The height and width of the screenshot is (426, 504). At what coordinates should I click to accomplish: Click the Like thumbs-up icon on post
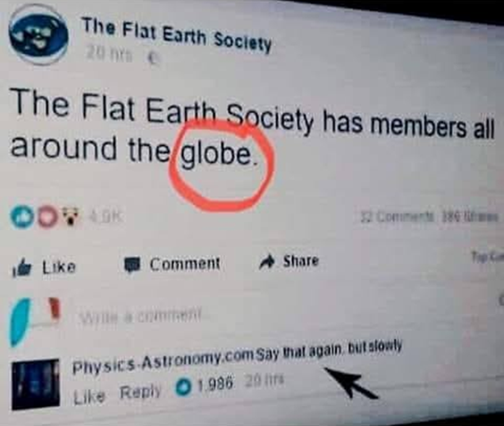pos(22,269)
